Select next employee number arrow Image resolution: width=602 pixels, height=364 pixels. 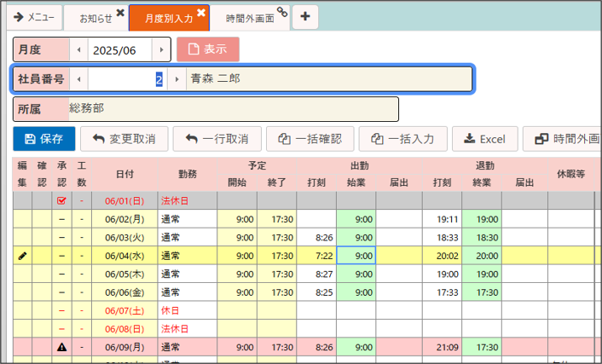(176, 79)
